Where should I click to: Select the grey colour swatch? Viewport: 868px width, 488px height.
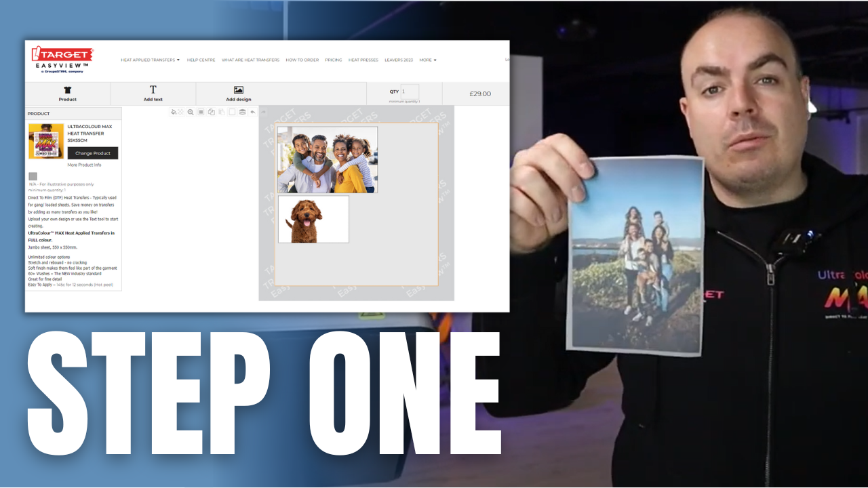pyautogui.click(x=33, y=176)
